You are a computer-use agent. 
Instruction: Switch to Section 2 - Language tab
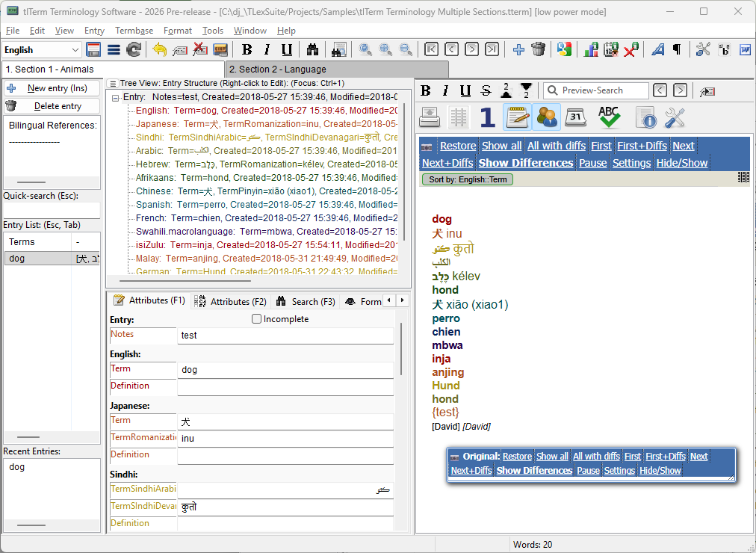click(x=337, y=69)
